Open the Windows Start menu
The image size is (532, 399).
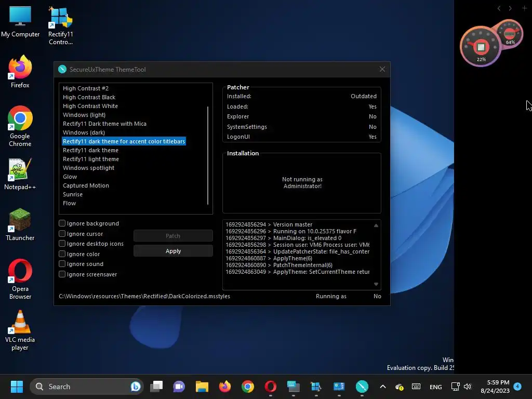pyautogui.click(x=17, y=387)
